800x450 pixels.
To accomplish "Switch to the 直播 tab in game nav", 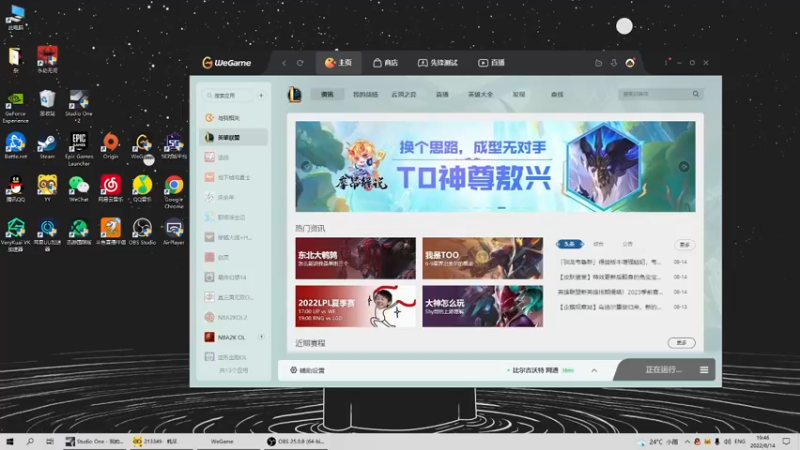I will (442, 94).
